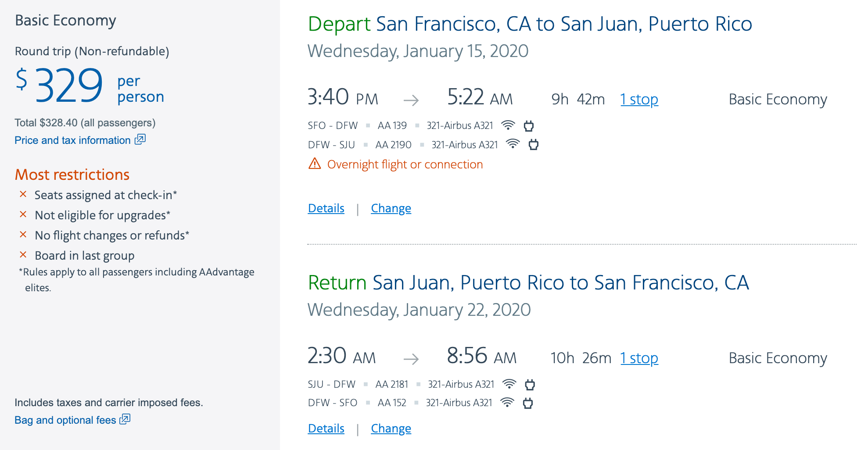Change the return San Juan flight
868x450 pixels.
[391, 429]
